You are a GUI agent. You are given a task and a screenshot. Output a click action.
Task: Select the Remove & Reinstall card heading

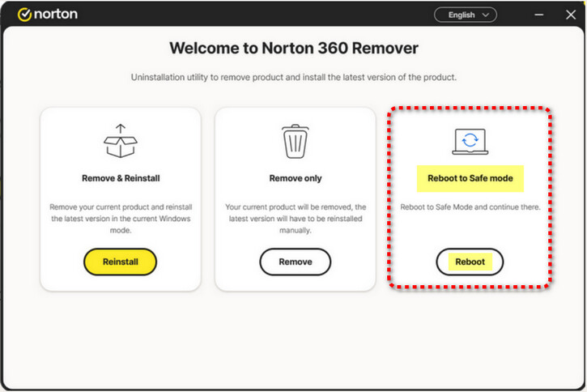pyautogui.click(x=120, y=178)
